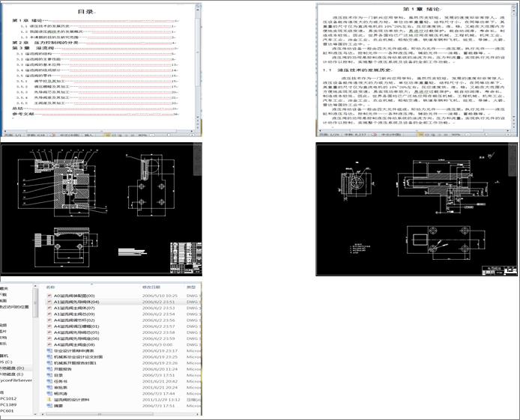Open OS (C:) drive in sidebar

coord(6,362)
